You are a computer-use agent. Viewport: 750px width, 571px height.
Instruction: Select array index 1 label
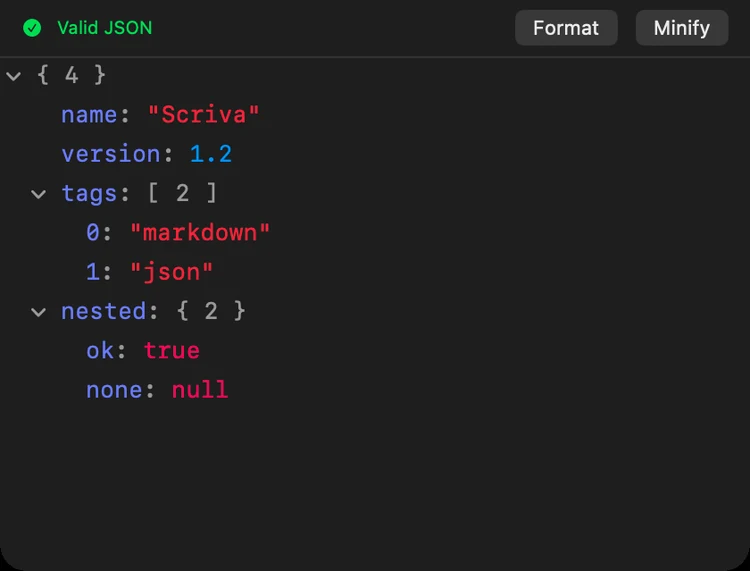click(x=93, y=272)
